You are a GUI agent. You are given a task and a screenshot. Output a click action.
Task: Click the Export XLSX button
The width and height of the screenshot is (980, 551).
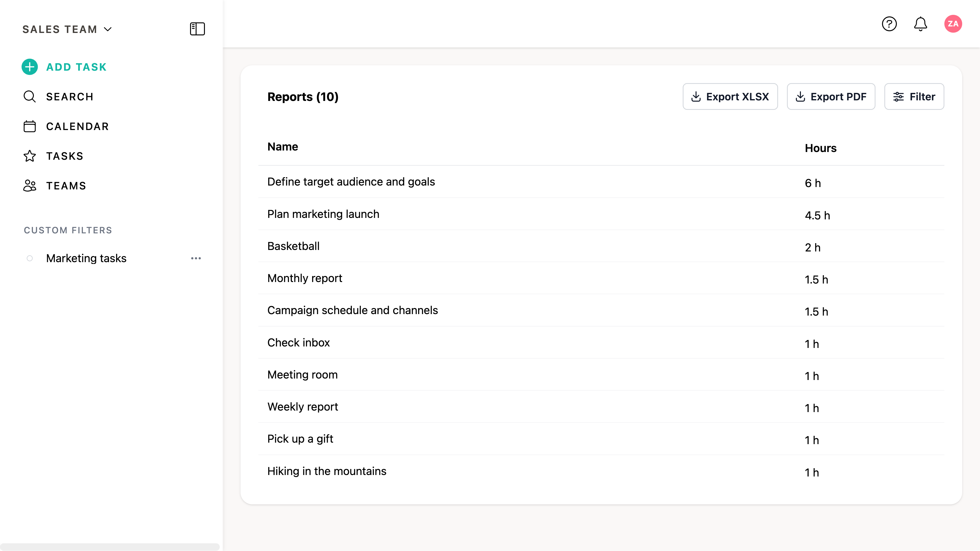click(730, 96)
